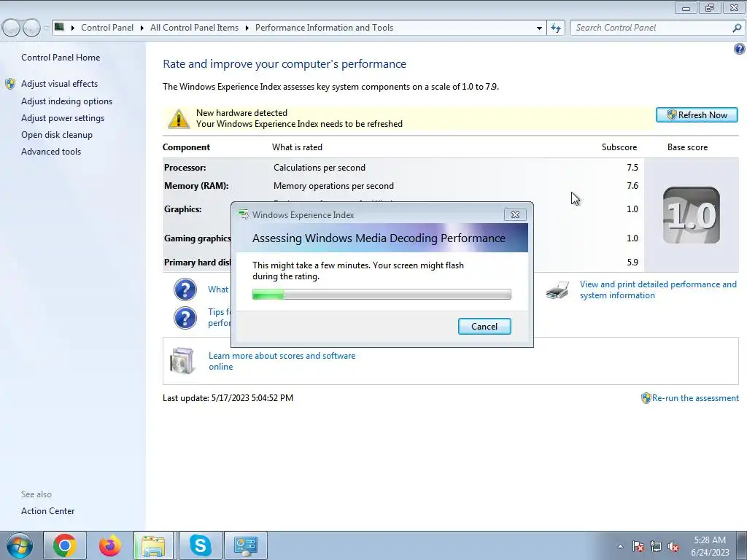Focus the Search Control Panel field
This screenshot has width=747, height=560.
[x=651, y=28]
